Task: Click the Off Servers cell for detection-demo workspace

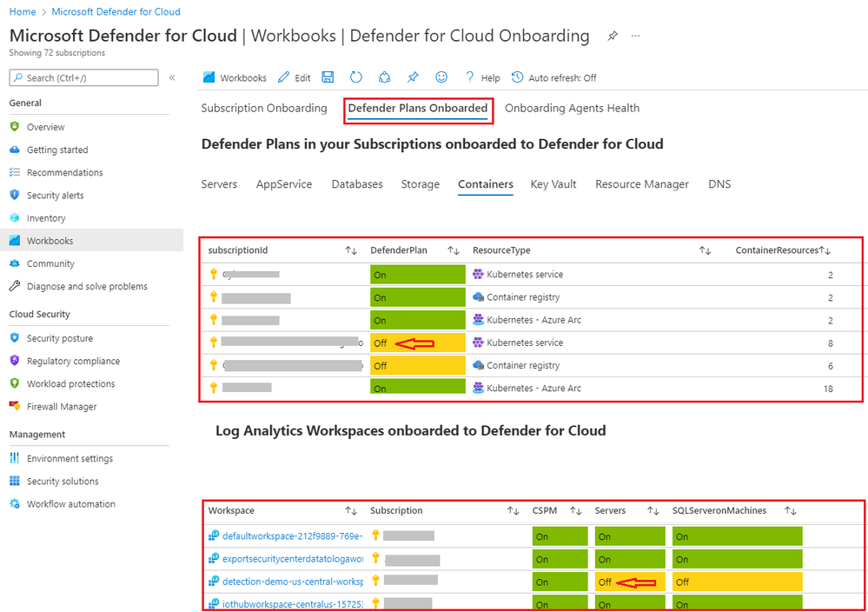Action: coord(630,582)
